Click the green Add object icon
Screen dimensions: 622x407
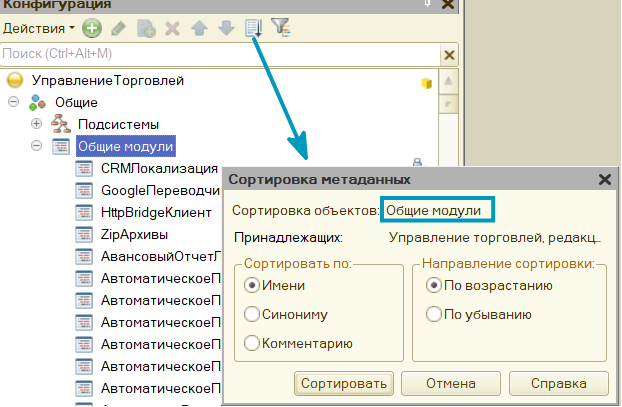point(92,29)
